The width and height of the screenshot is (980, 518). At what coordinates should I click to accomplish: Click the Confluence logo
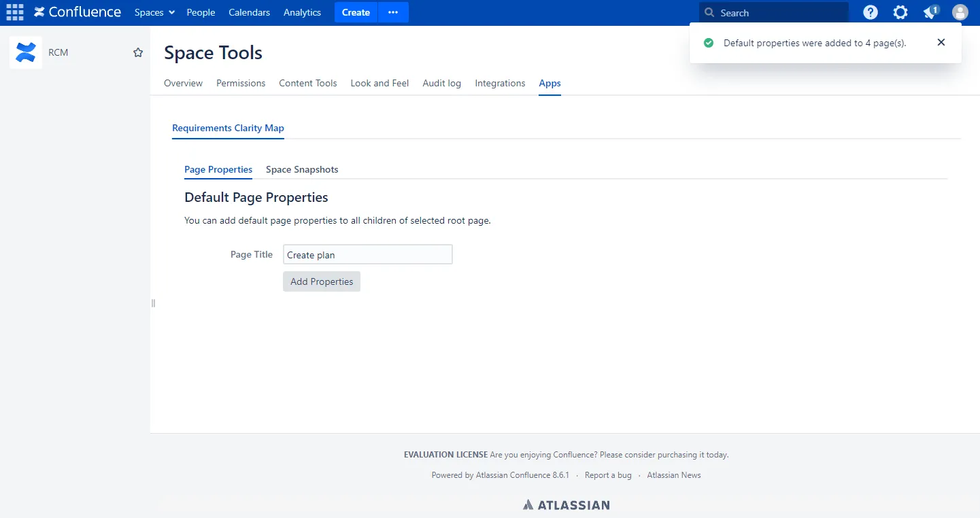(x=78, y=12)
